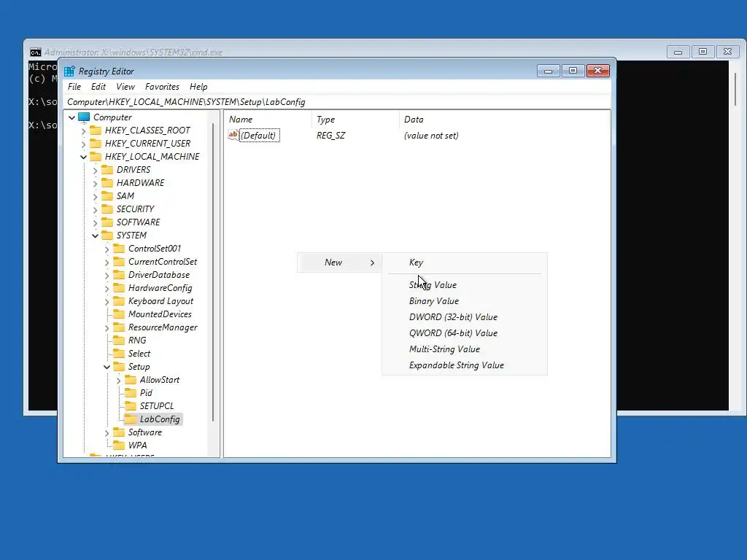
Task: Click the cmd.exe window title icon
Action: pyautogui.click(x=35, y=52)
